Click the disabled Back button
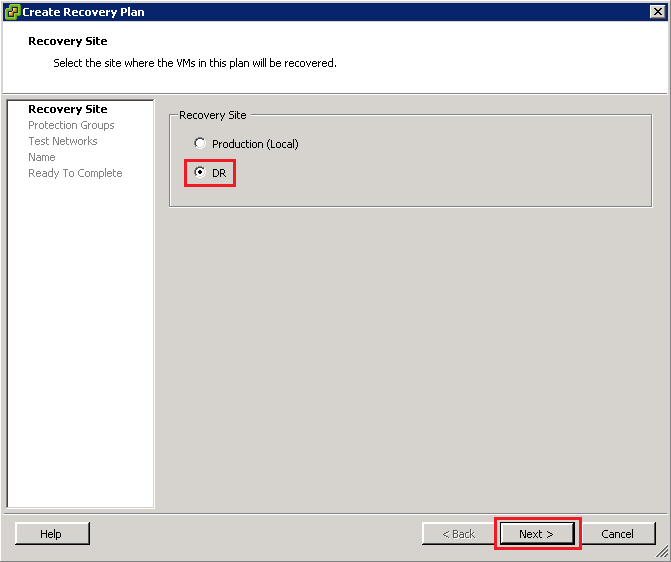This screenshot has height=562, width=671. click(x=459, y=534)
